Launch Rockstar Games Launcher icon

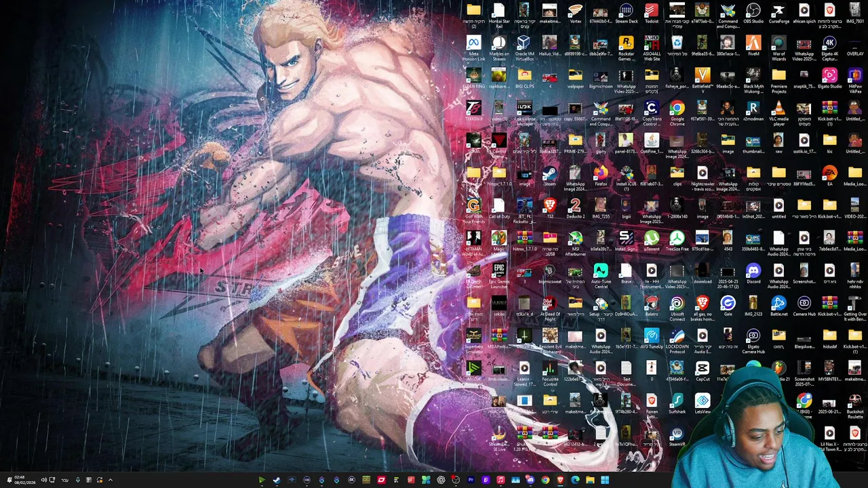click(x=626, y=48)
